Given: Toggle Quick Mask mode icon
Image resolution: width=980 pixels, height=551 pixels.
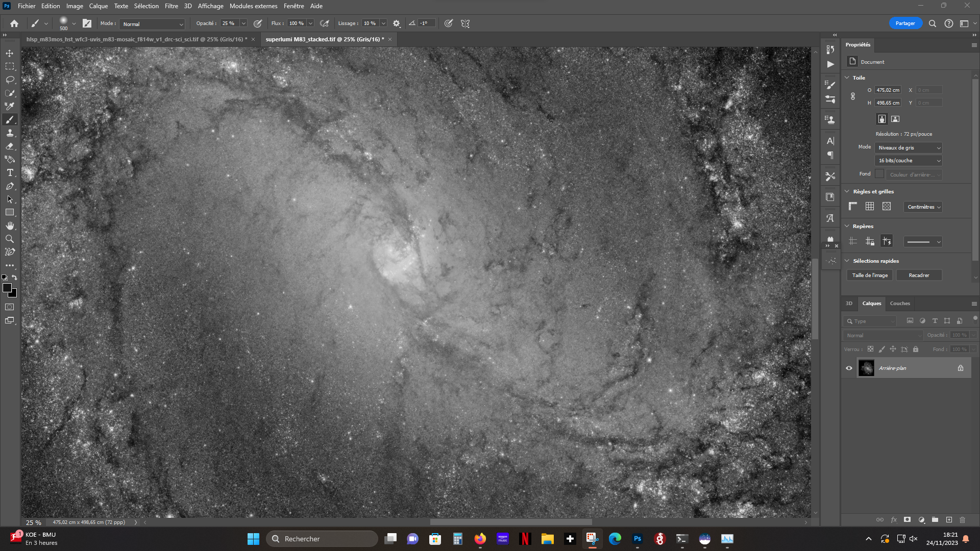Looking at the screenshot, I should pyautogui.click(x=10, y=307).
